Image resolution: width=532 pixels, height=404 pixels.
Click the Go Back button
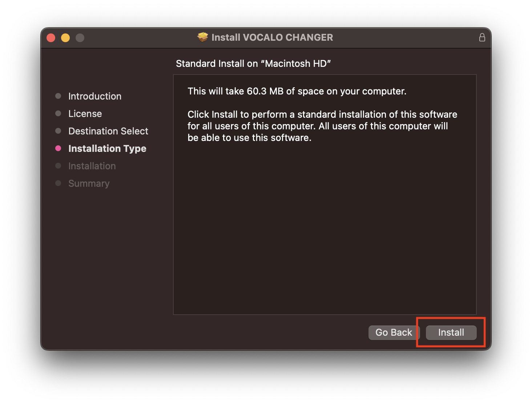click(394, 332)
